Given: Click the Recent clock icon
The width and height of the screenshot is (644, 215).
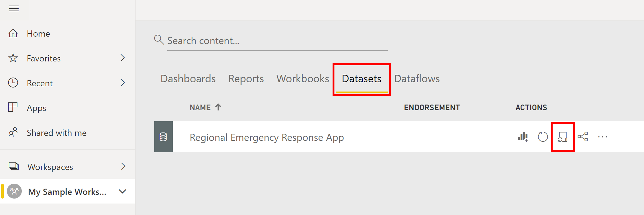Looking at the screenshot, I should (13, 83).
